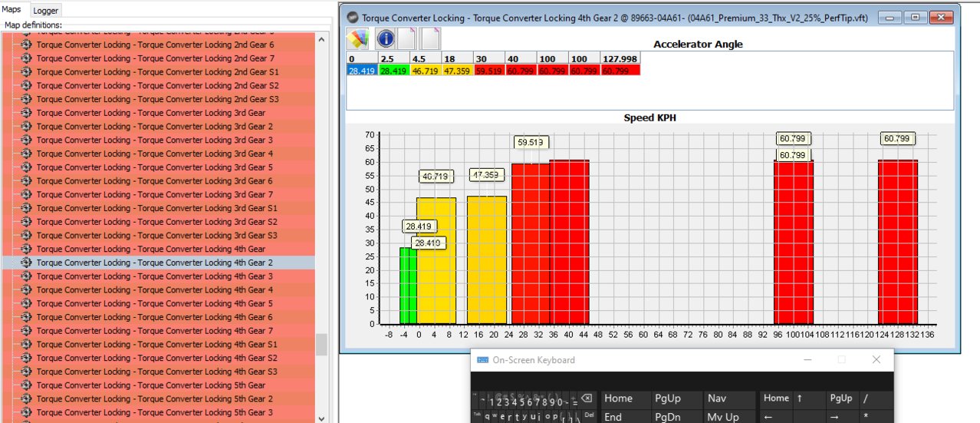980x423 pixels.
Task: Select Torque Converter Locking 3rd Gear 3
Action: coord(155,140)
